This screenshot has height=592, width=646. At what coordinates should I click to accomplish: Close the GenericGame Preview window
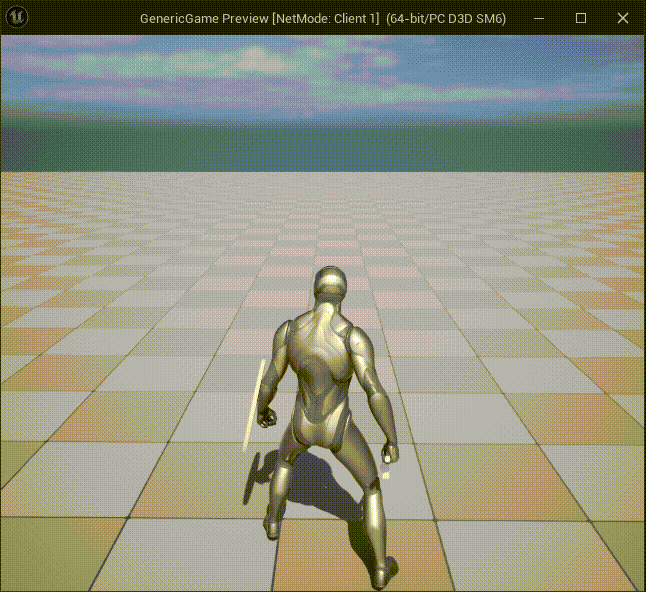(623, 18)
